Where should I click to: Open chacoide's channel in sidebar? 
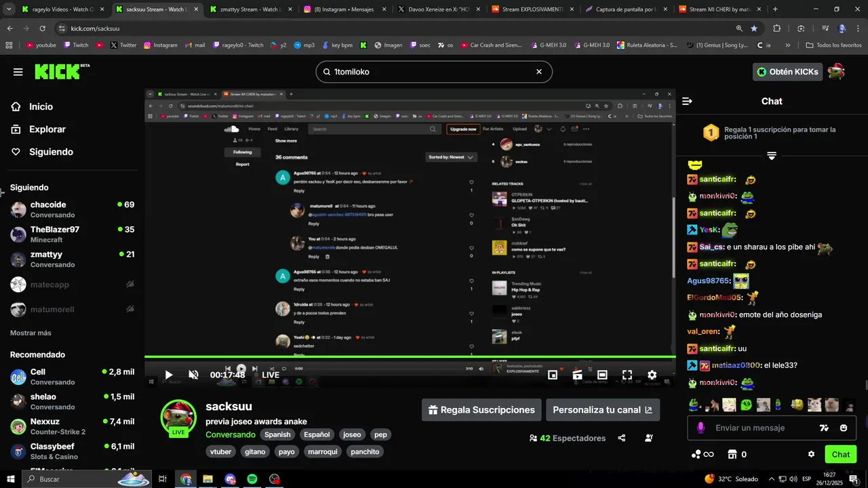[72, 209]
